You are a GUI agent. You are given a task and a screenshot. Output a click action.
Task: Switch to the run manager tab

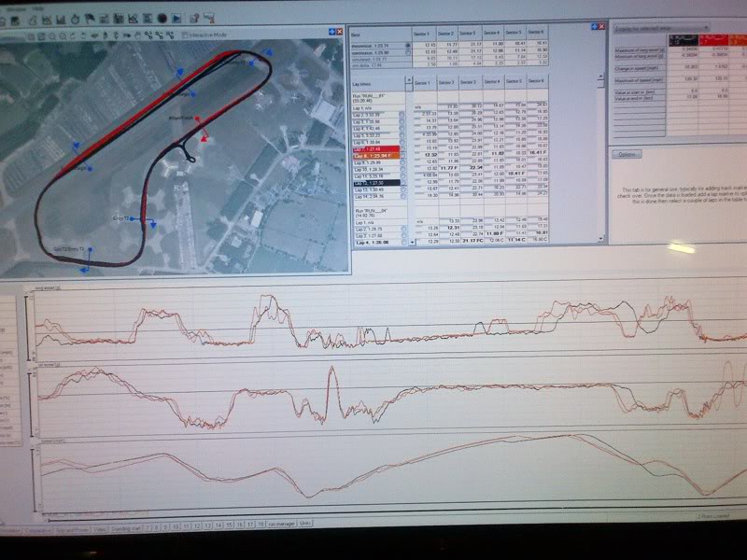point(280,525)
